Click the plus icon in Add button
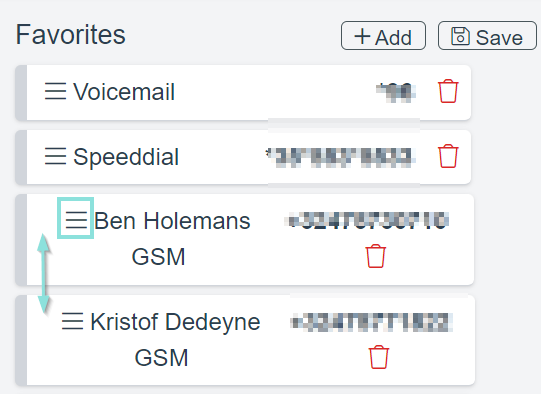This screenshot has height=394, width=541. pos(362,37)
